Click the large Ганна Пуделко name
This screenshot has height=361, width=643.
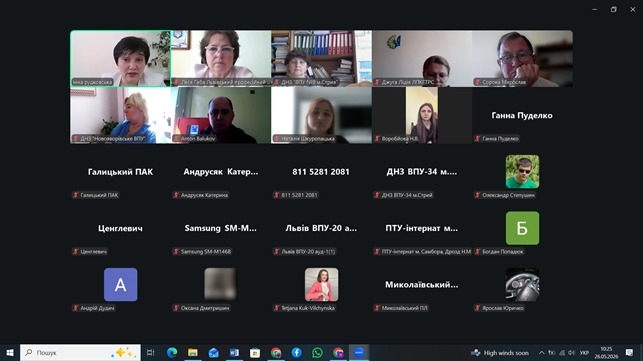click(x=522, y=116)
